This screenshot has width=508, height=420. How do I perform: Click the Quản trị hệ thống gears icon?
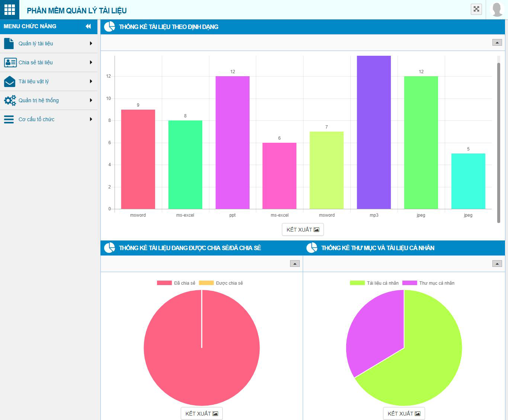point(10,100)
